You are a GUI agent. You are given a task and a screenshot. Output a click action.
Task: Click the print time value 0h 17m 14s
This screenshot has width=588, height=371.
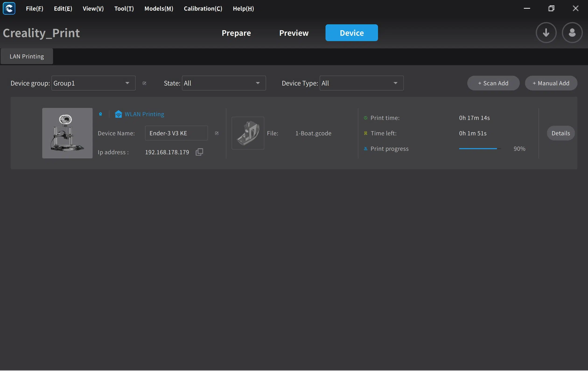[474, 118]
